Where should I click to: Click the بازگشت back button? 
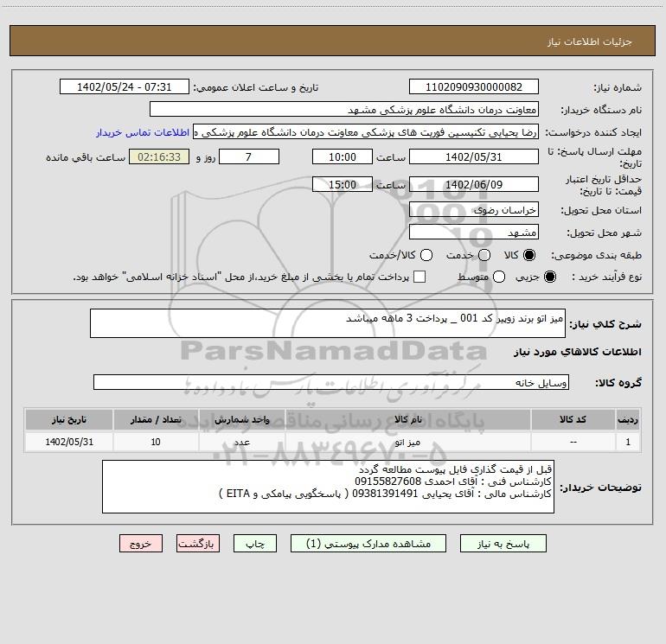pos(198,544)
